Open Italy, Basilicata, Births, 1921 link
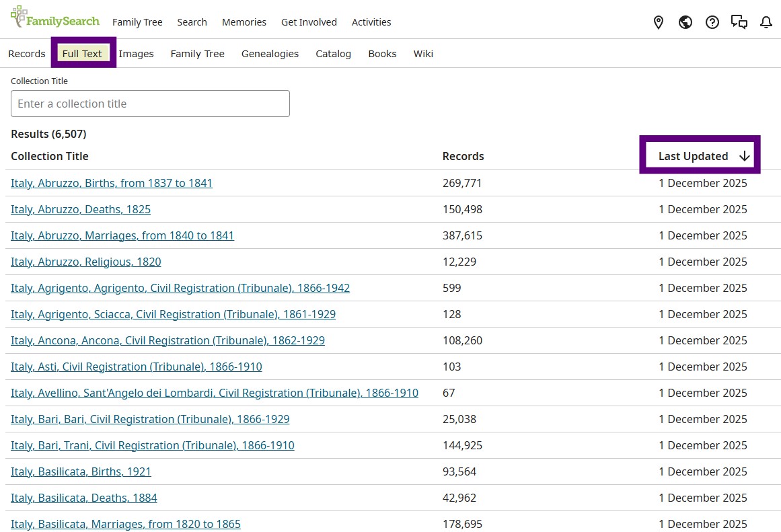Image resolution: width=781 pixels, height=532 pixels. point(81,471)
